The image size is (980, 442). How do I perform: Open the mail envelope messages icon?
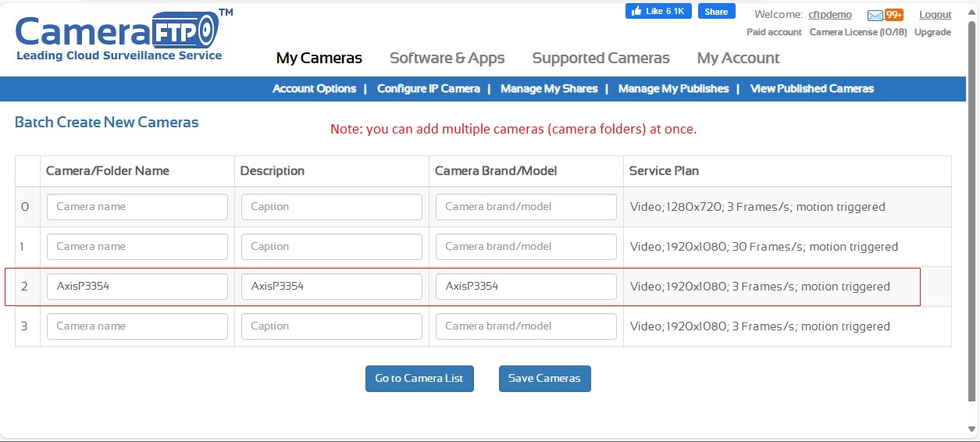(875, 15)
